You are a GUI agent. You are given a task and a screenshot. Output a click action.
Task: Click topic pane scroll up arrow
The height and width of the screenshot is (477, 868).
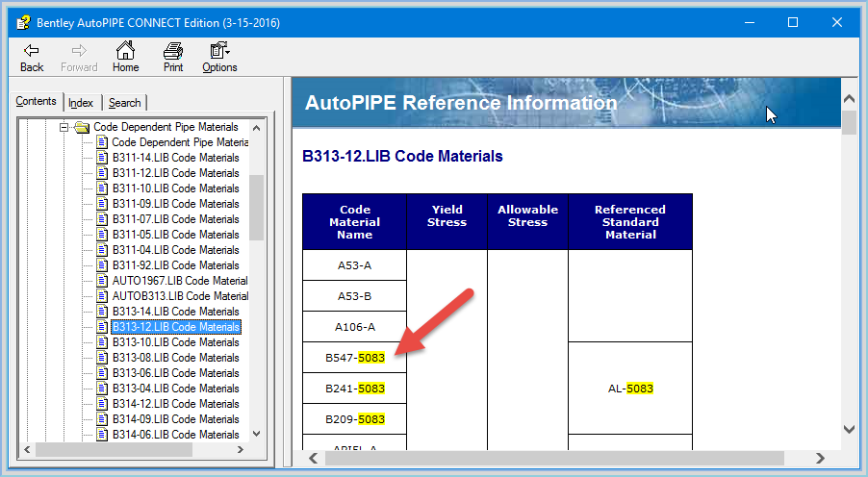[x=849, y=99]
